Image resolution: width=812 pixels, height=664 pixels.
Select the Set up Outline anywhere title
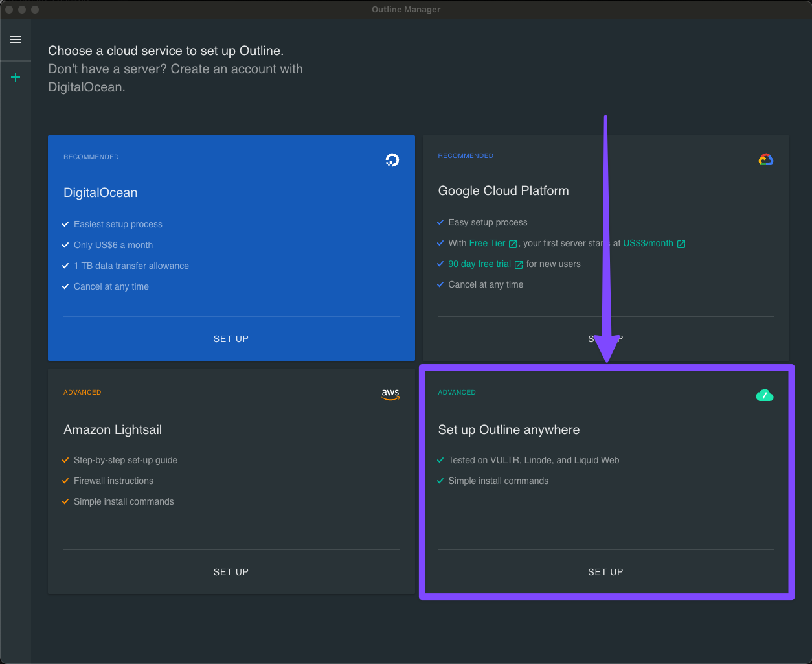click(509, 429)
